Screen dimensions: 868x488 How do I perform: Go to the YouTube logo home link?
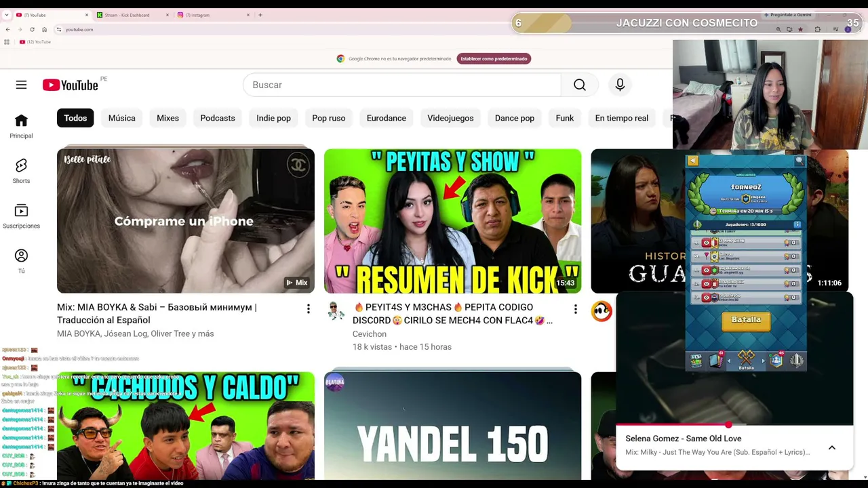(71, 85)
